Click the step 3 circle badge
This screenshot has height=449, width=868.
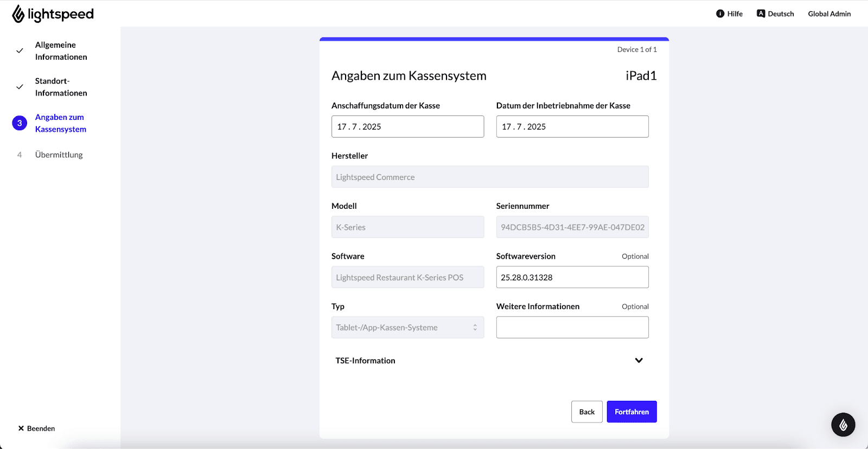[20, 123]
